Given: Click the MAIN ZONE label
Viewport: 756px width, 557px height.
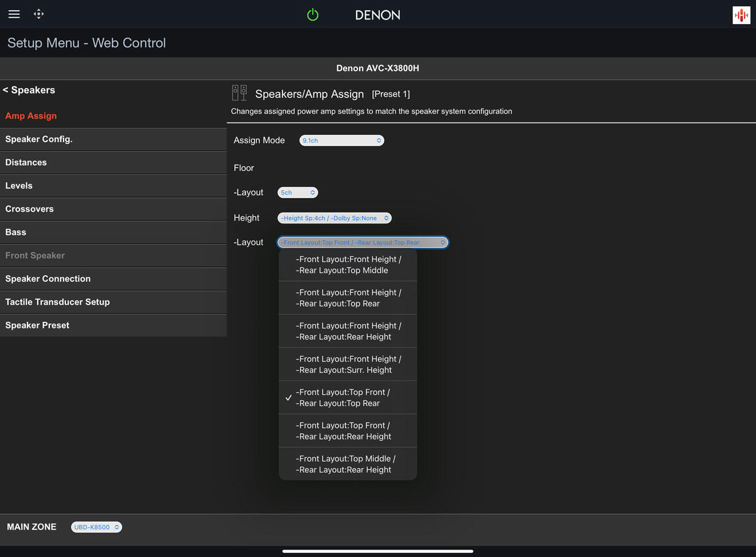Looking at the screenshot, I should tap(31, 527).
